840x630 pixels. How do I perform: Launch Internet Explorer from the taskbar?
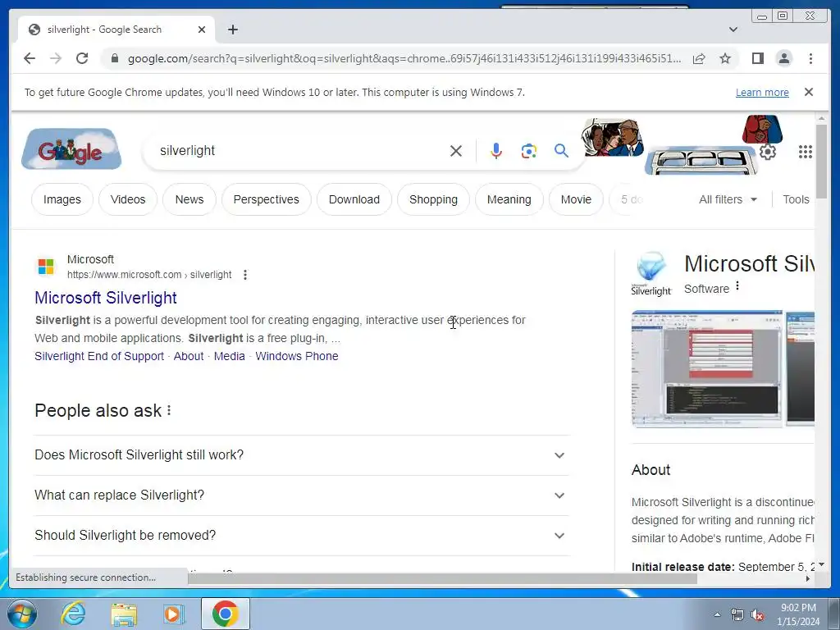[73, 614]
